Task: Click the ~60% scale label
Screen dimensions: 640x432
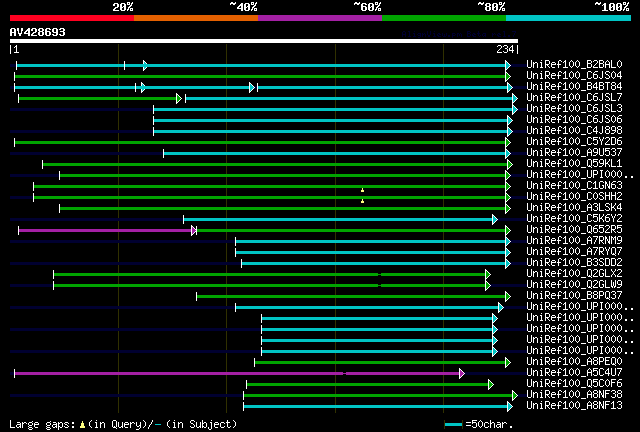Action: 367,7
